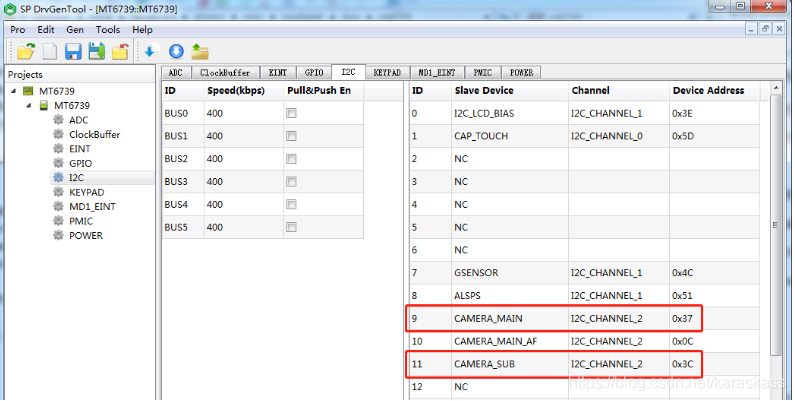Check Pull&Push En for BUS4
The height and width of the screenshot is (401, 795).
291,204
